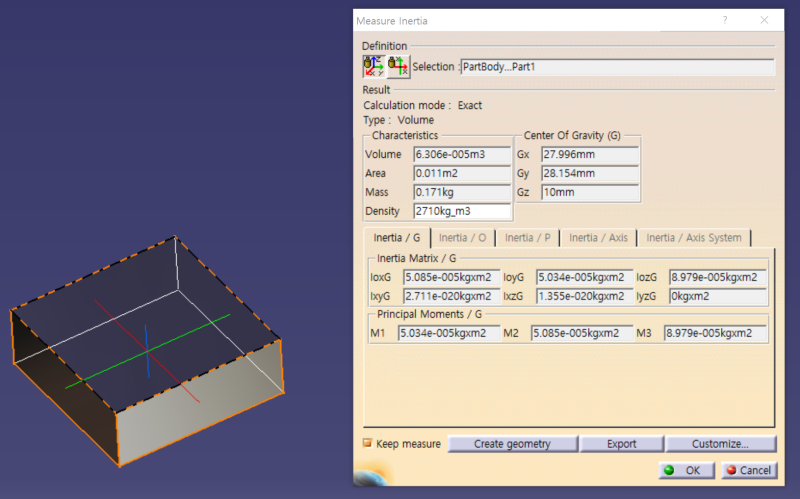This screenshot has height=499, width=800.
Task: Click the Selection field showing PartBody
Action: click(x=616, y=67)
